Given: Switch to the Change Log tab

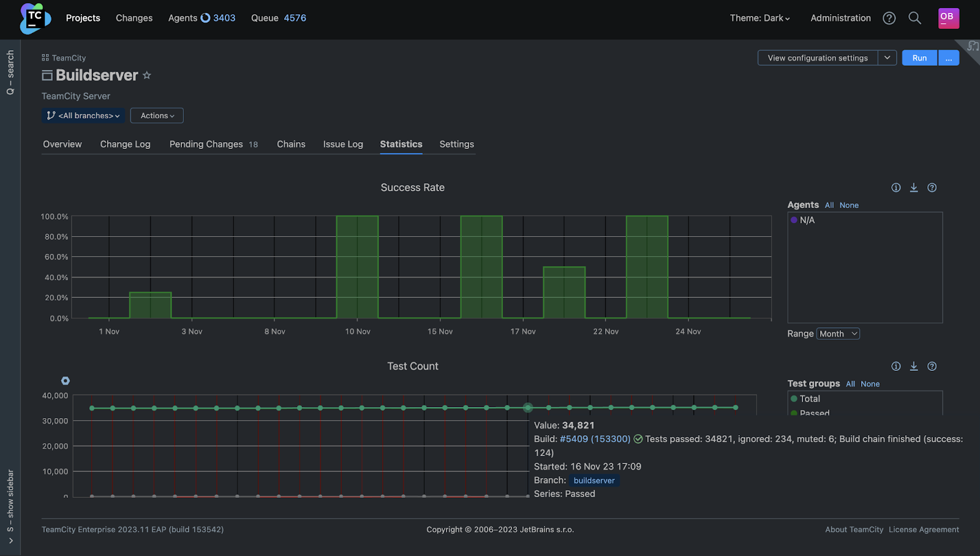Looking at the screenshot, I should (x=126, y=144).
